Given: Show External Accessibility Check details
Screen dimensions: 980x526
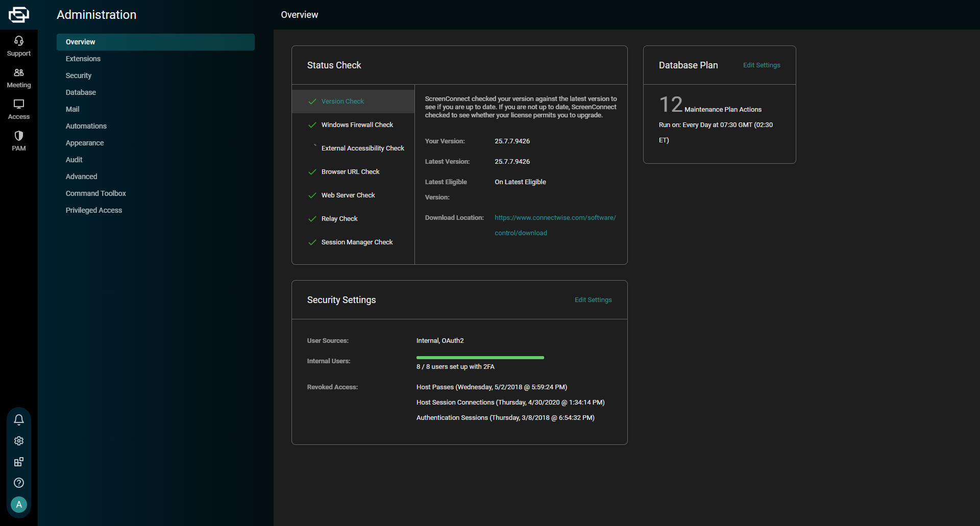Looking at the screenshot, I should coord(362,148).
